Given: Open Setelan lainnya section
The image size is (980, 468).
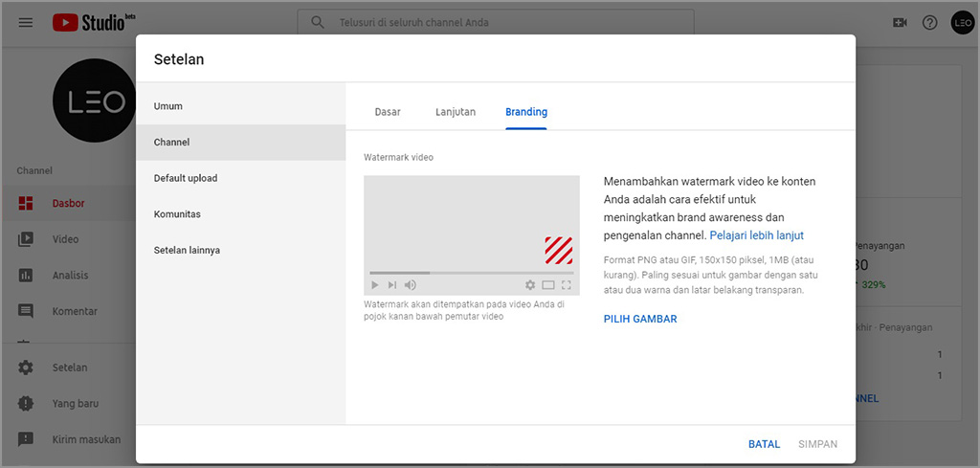Looking at the screenshot, I should click(x=187, y=250).
